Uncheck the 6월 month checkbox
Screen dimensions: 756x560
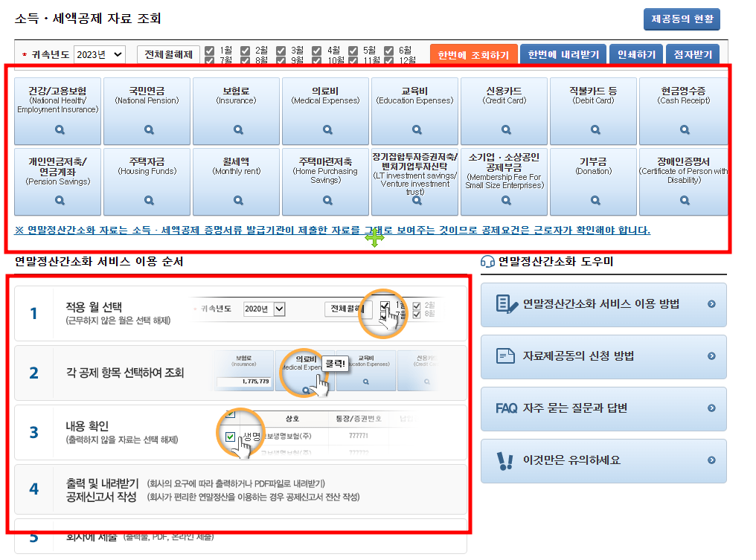pyautogui.click(x=388, y=51)
